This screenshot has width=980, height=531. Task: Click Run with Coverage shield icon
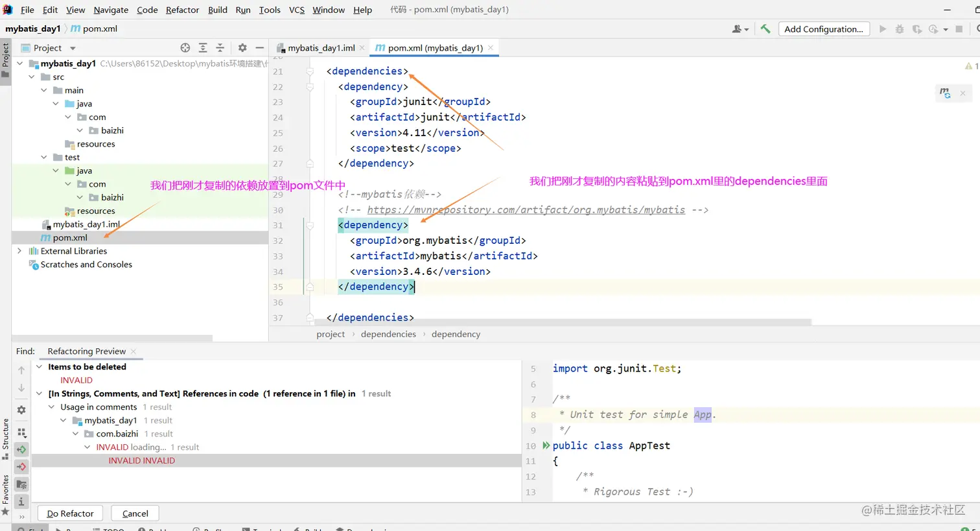916,29
